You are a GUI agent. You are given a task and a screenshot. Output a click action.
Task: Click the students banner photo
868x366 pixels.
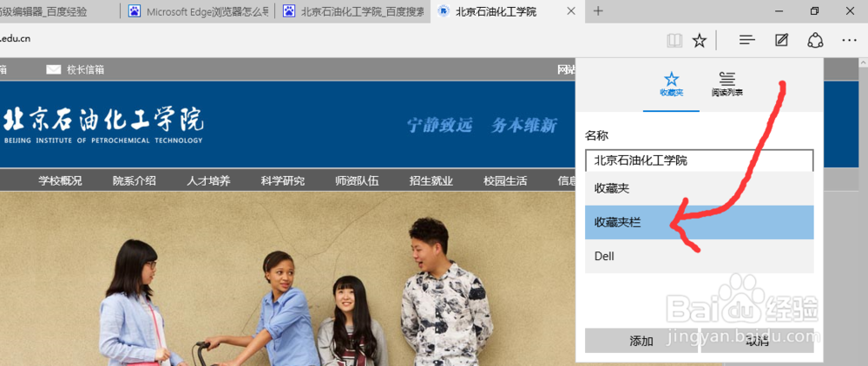pos(287,278)
